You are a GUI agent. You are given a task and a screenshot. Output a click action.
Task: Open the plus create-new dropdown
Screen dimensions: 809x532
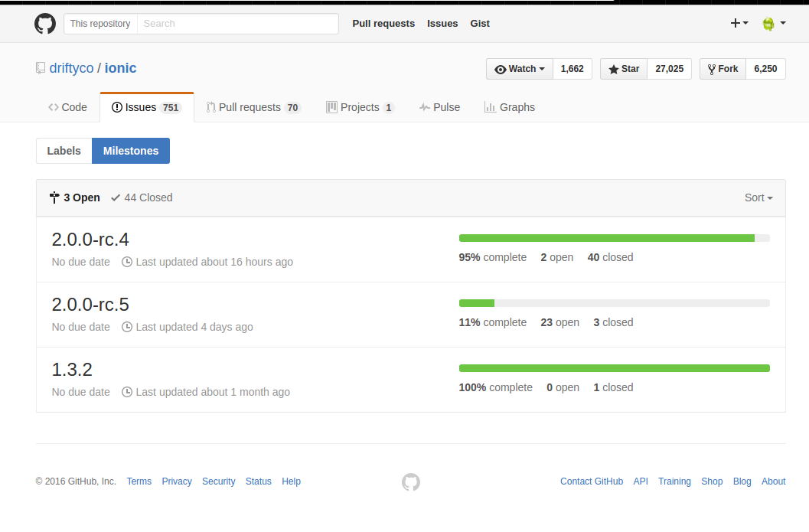click(739, 23)
